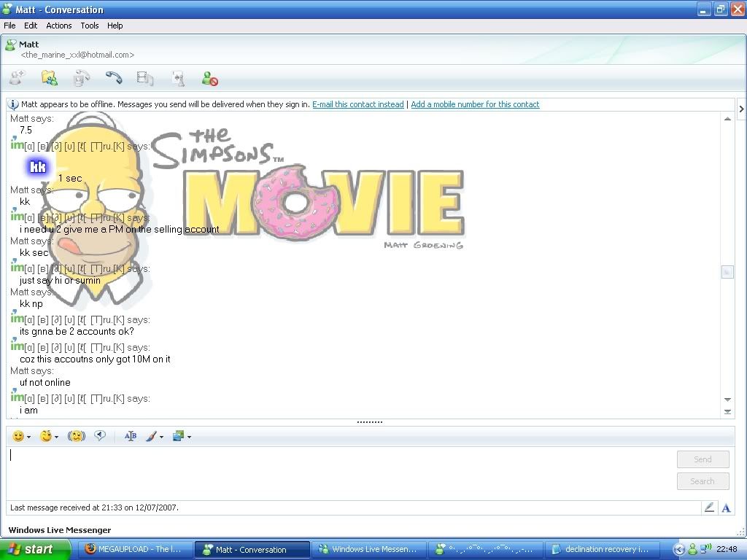747x560 pixels.
Task: Click the voice clip speech bubble icon
Action: click(x=100, y=436)
